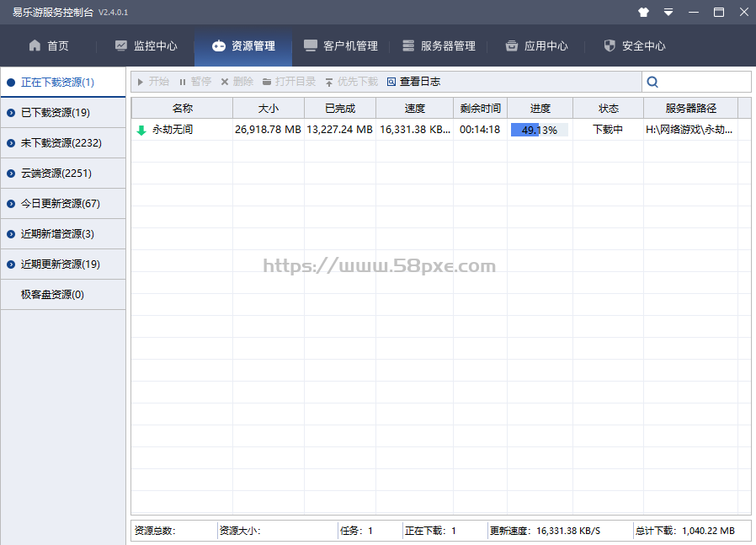This screenshot has width=756, height=545.
Task: Click the client monitor icon
Action: 311,45
